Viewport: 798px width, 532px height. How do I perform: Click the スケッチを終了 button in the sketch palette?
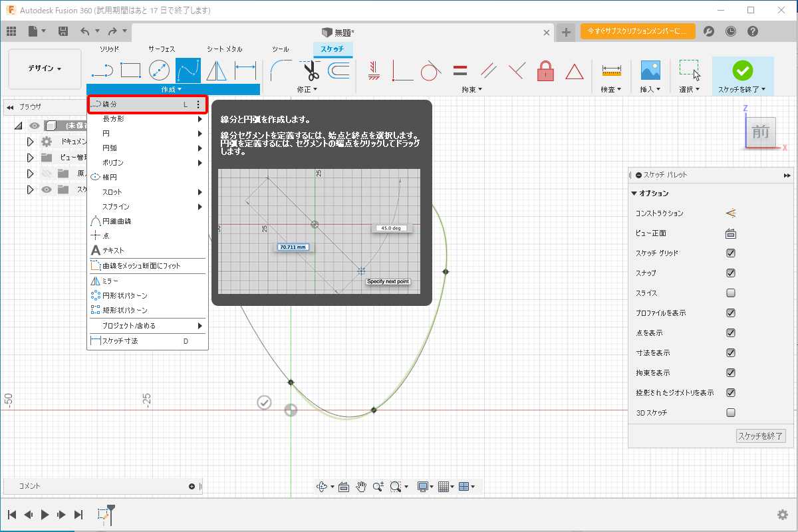[761, 436]
